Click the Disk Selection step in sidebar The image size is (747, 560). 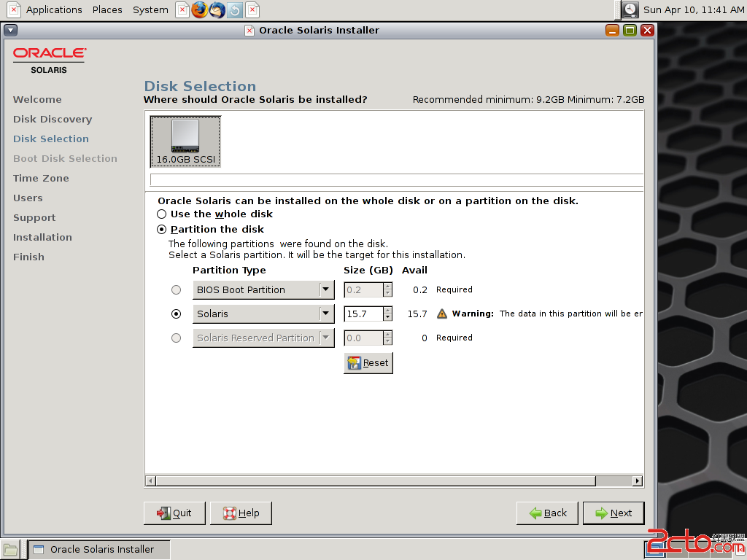point(51,139)
